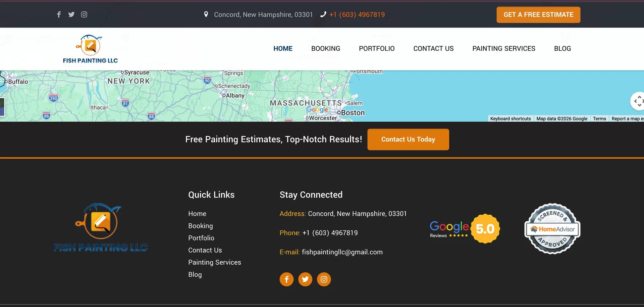
Task: Click the orange Instagram circle in footer
Action: (324, 279)
